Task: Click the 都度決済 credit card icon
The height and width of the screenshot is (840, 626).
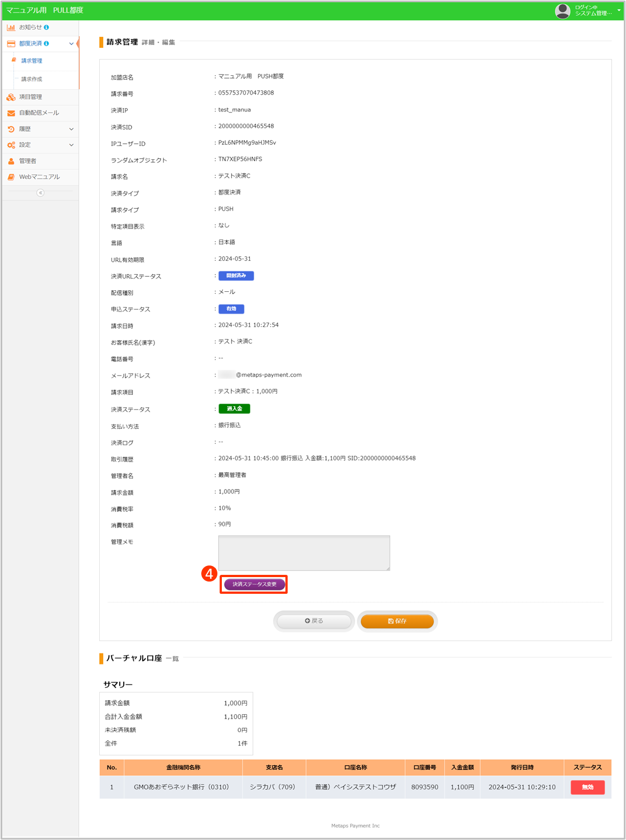Action: click(x=11, y=43)
